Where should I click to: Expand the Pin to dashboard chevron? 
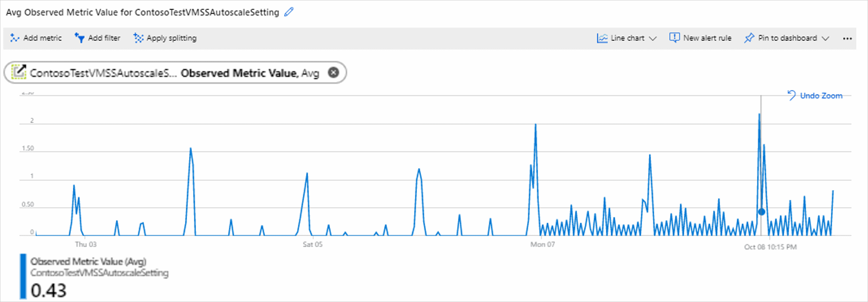point(825,38)
